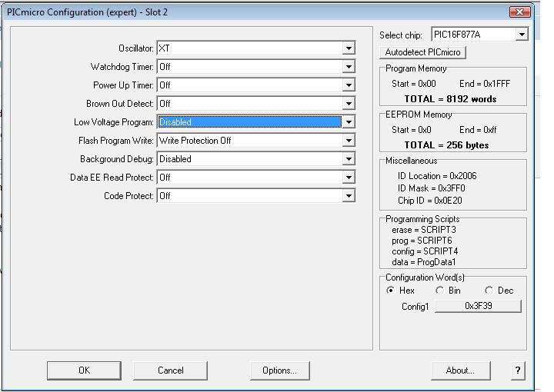The width and height of the screenshot is (554, 392).
Task: Click the erase = SCRIPT3 text
Action: point(424,230)
